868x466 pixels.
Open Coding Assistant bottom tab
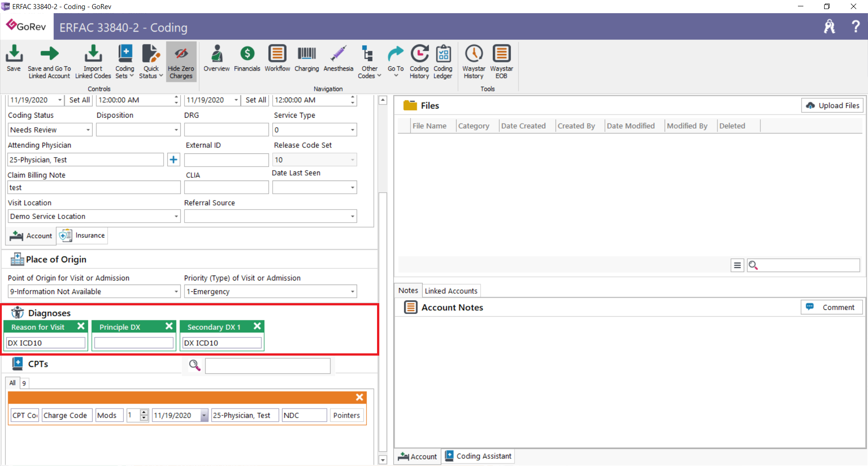click(478, 456)
